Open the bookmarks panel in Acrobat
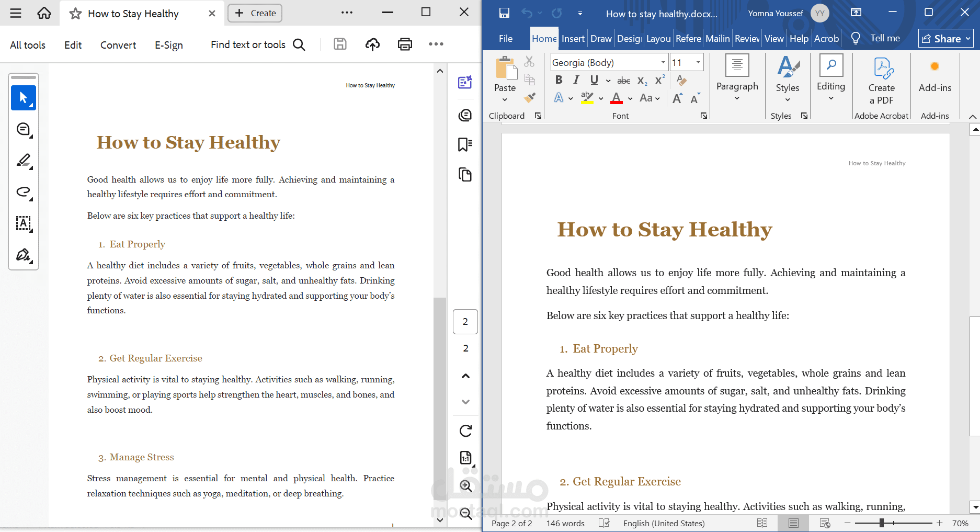The width and height of the screenshot is (980, 532). (x=465, y=144)
